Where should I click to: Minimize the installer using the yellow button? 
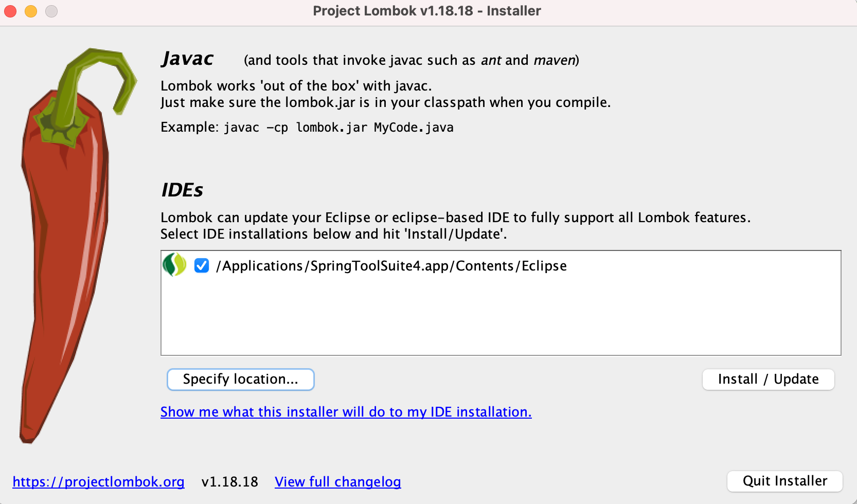(31, 11)
